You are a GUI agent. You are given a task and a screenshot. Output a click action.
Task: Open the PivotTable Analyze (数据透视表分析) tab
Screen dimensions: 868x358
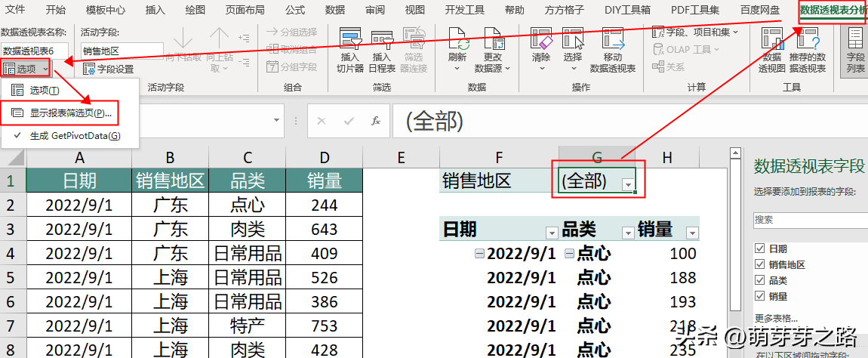833,10
